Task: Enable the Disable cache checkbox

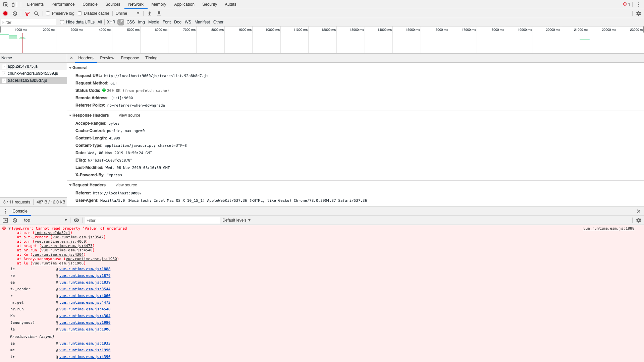Action: coord(80,13)
